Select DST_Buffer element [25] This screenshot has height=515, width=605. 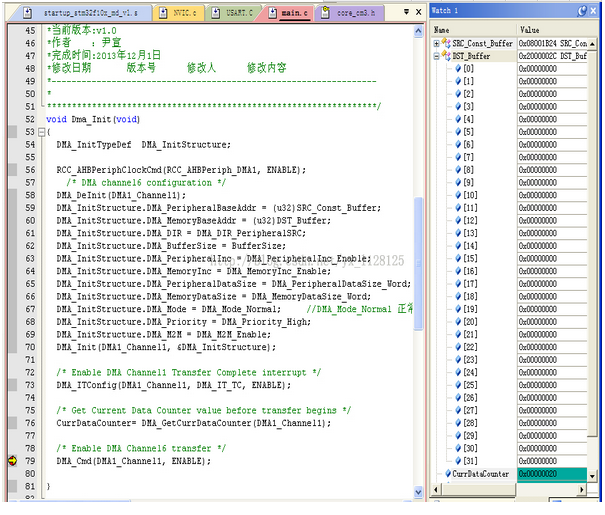[470, 385]
